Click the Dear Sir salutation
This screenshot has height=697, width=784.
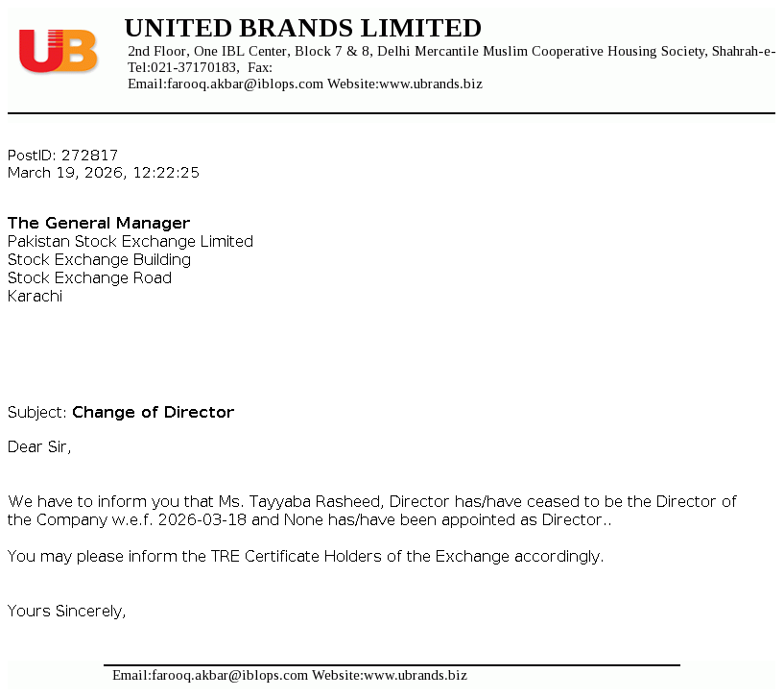tap(39, 447)
